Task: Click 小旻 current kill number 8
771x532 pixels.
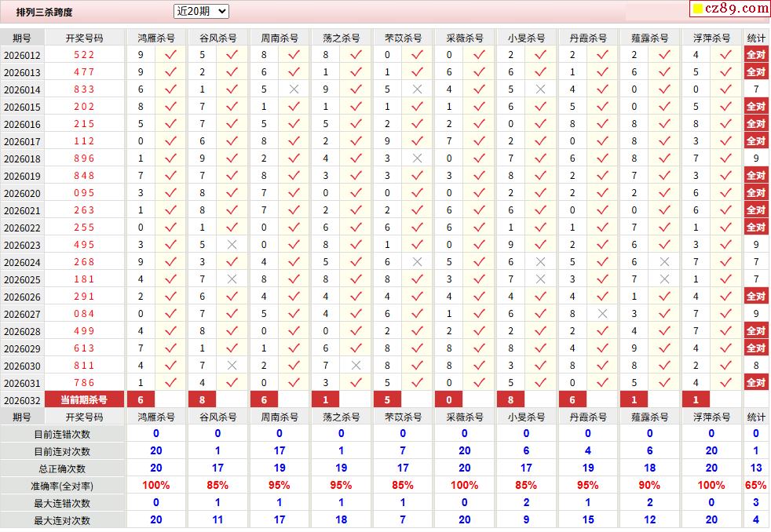Action: coord(511,400)
